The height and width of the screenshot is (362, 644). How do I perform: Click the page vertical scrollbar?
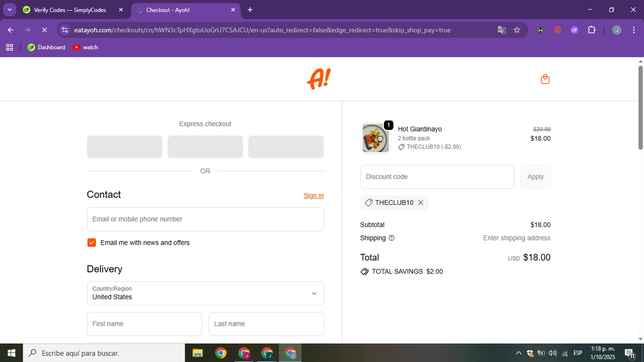tap(640, 107)
